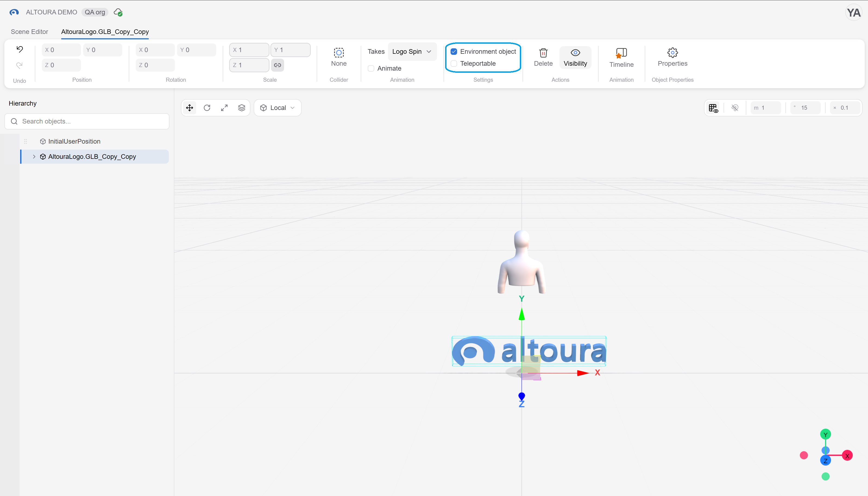
Task: Click the layers stack tool icon
Action: [242, 108]
